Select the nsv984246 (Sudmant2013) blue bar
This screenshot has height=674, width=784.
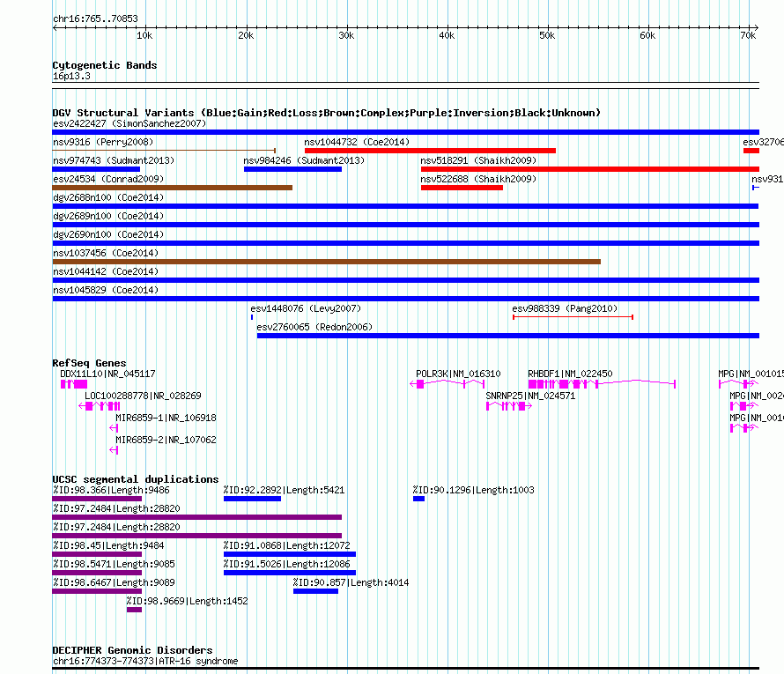click(293, 169)
